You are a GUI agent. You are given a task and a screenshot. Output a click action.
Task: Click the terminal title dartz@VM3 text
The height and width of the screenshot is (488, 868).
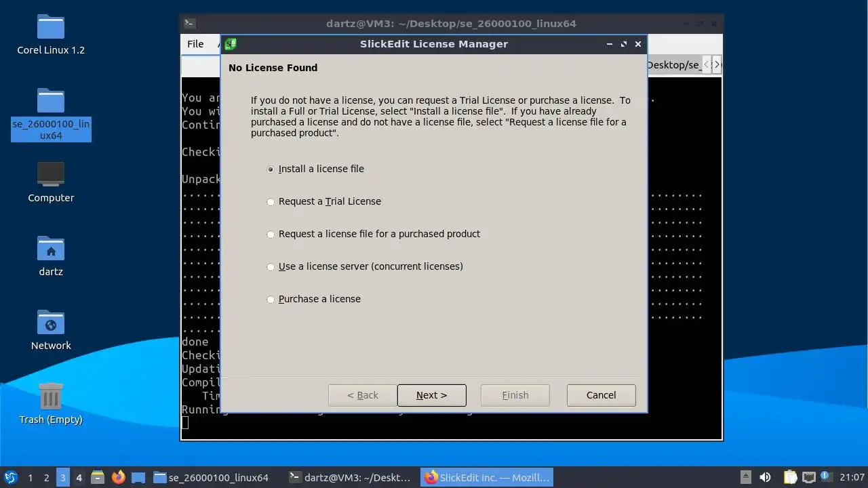(451, 24)
